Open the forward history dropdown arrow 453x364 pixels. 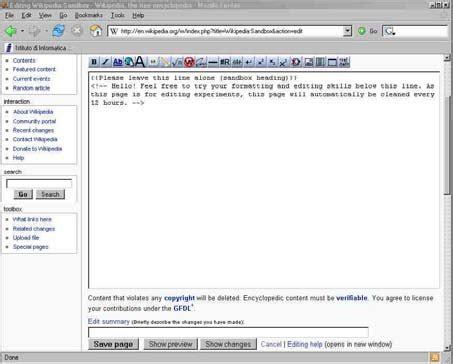coord(46,31)
